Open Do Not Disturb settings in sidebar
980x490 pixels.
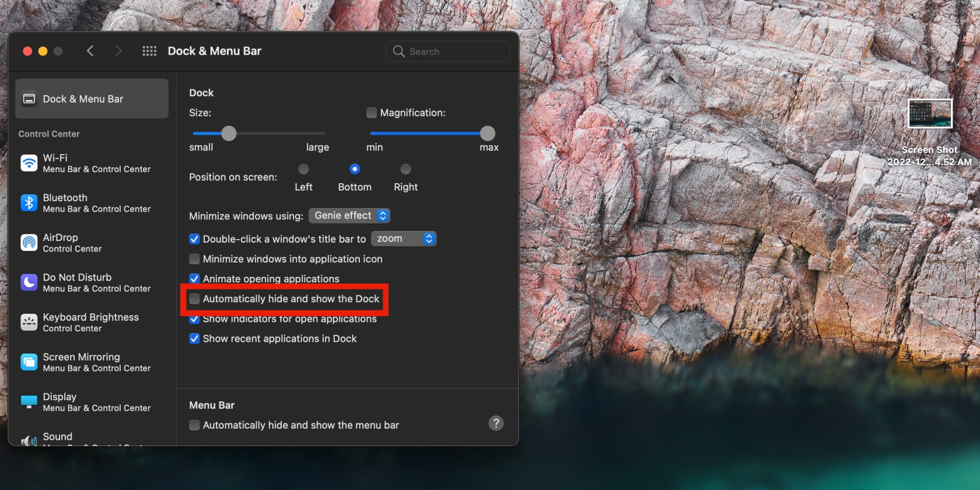92,282
